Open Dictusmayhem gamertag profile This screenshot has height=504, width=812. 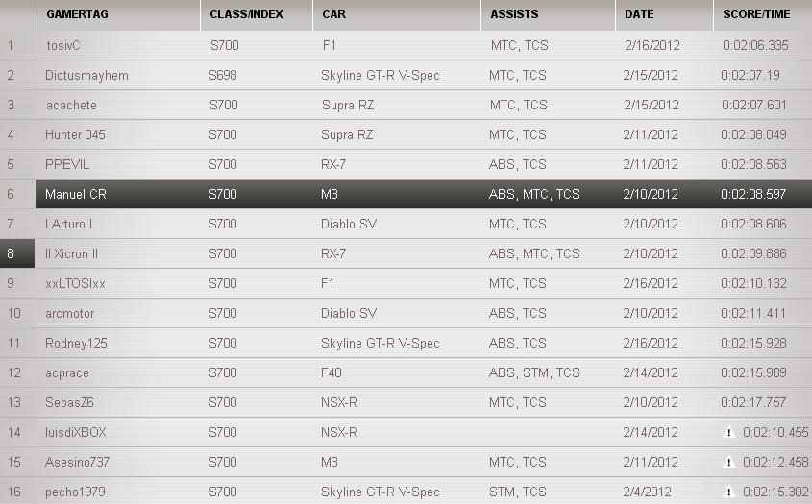pos(86,75)
